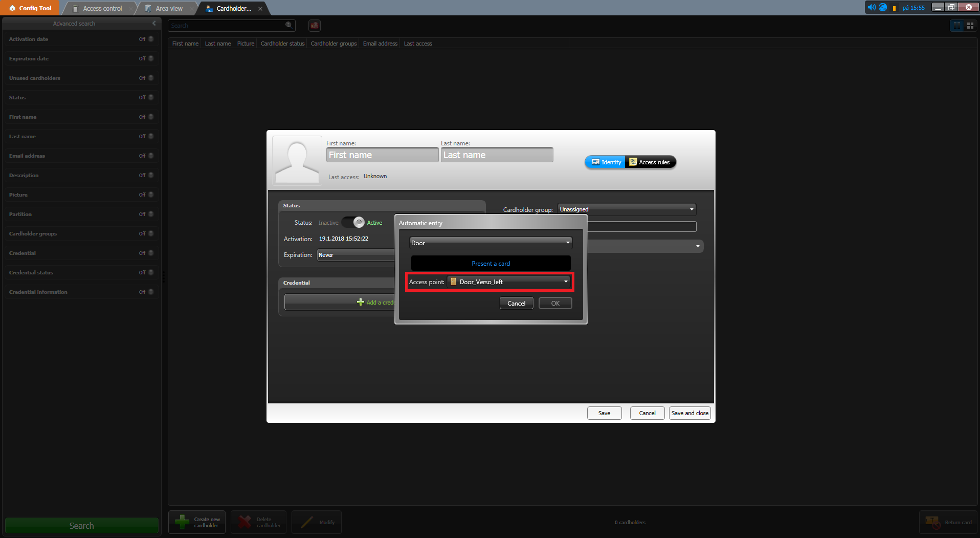Switch to list view icon

click(x=956, y=26)
